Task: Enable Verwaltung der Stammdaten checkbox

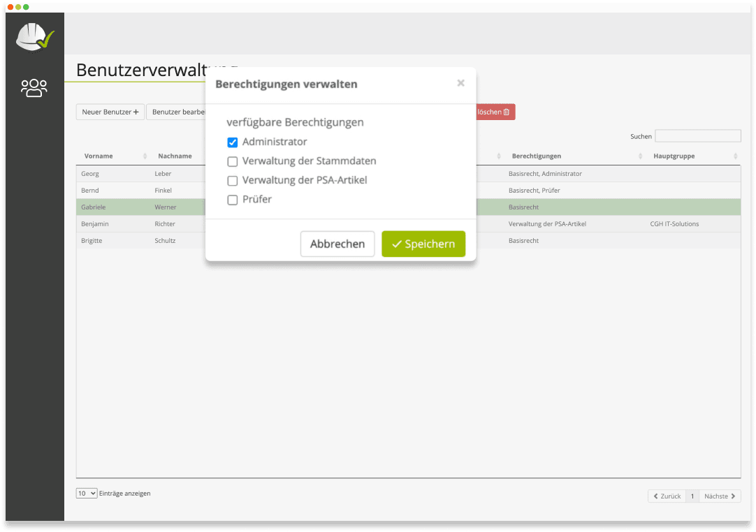Action: tap(233, 161)
